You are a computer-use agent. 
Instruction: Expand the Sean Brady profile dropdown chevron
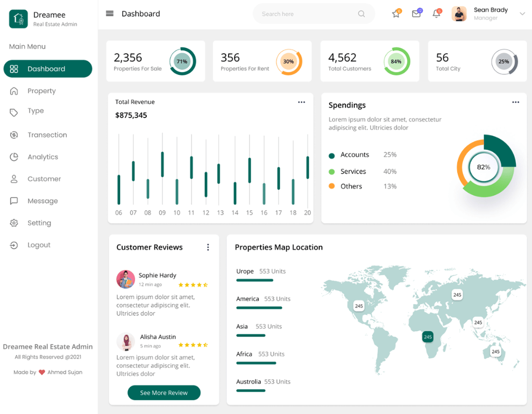(522, 14)
